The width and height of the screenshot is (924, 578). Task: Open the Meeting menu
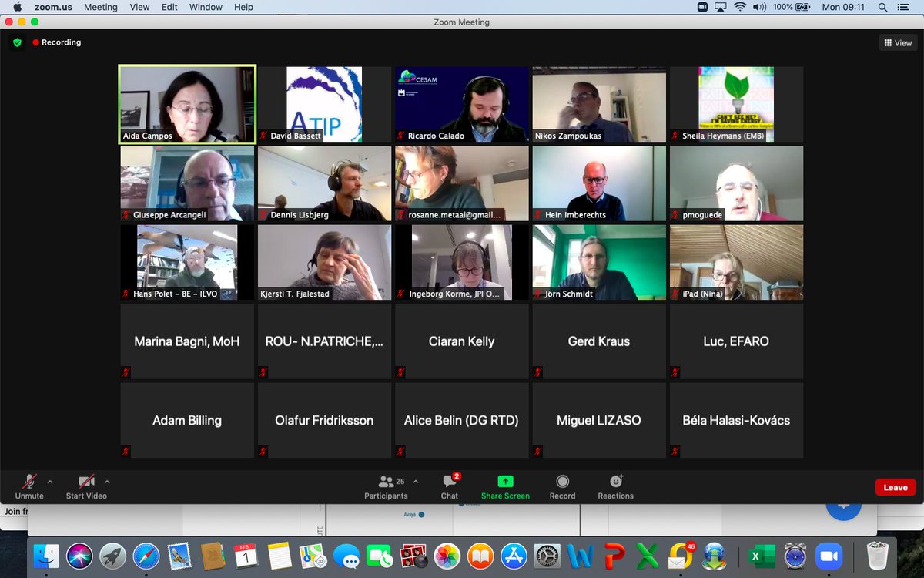[101, 7]
